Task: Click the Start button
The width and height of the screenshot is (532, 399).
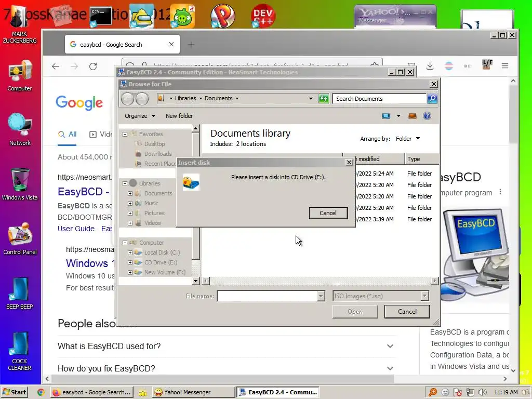Action: click(14, 392)
